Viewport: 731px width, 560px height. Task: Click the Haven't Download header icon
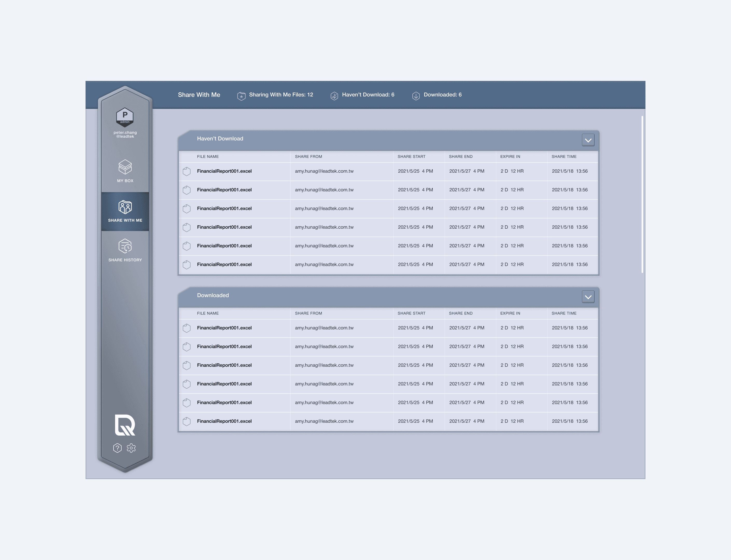334,96
